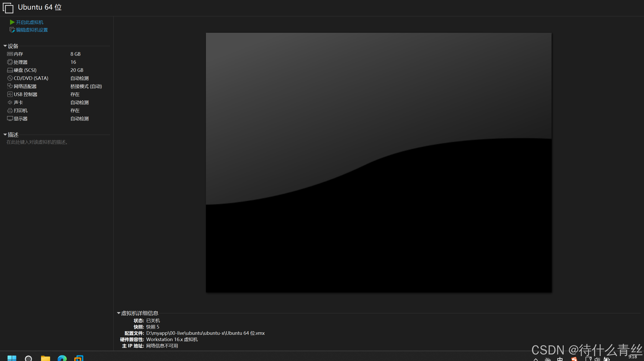The width and height of the screenshot is (644, 361).
Task: Click the sound card (声卡) speaker icon
Action: point(10,102)
